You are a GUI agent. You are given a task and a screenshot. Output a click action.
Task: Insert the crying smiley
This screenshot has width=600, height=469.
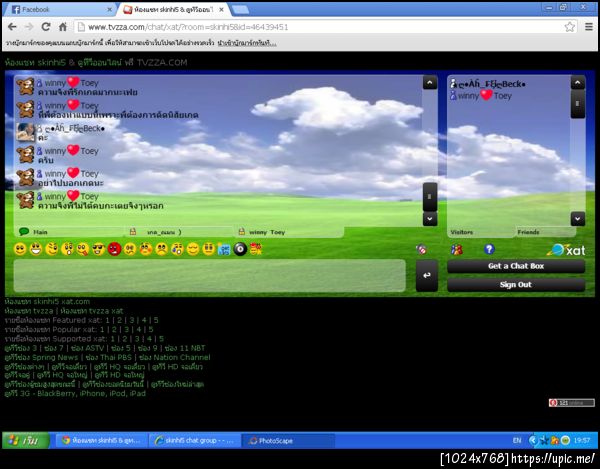[x=177, y=249]
